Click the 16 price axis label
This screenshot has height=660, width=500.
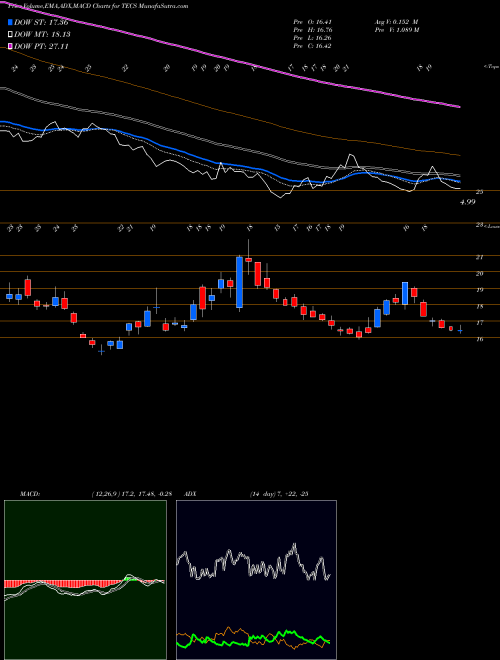[x=479, y=339]
